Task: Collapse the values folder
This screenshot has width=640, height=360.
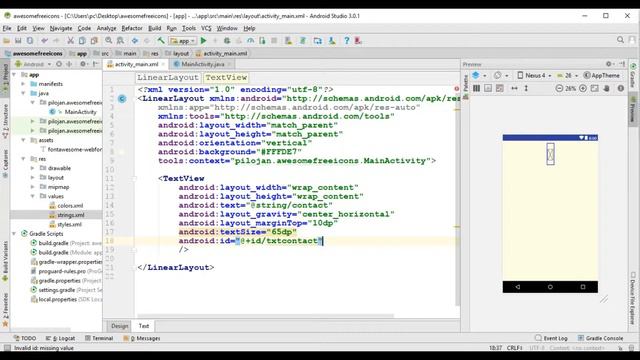Action: click(x=33, y=196)
